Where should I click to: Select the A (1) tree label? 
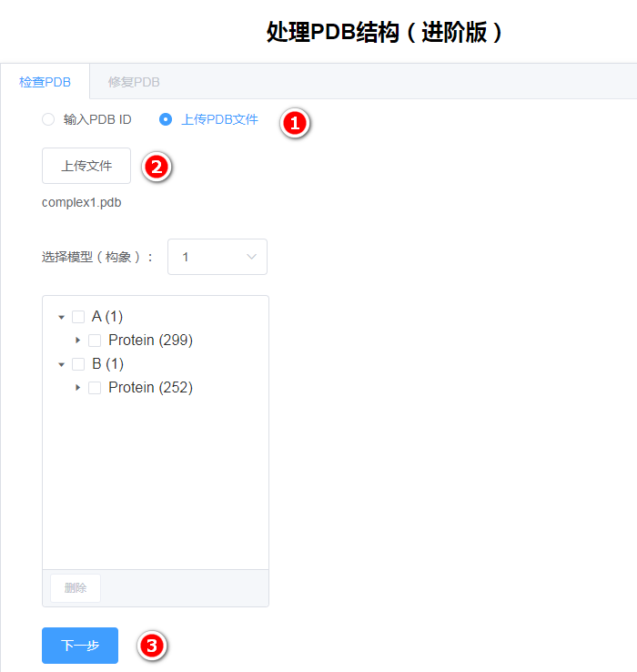click(107, 317)
